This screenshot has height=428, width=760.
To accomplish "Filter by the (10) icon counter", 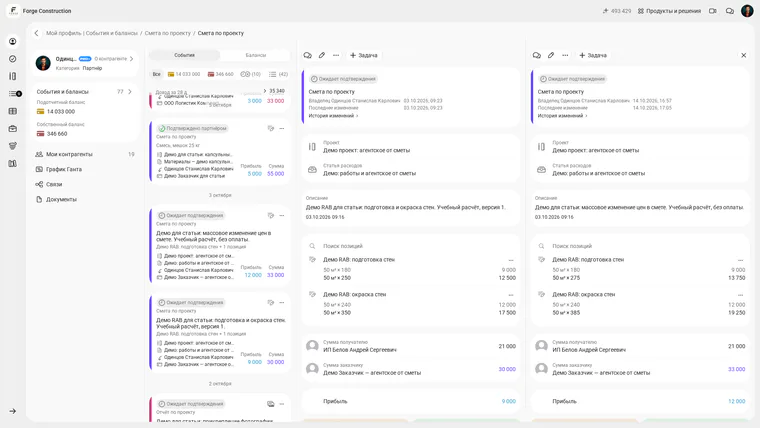I will pos(251,74).
